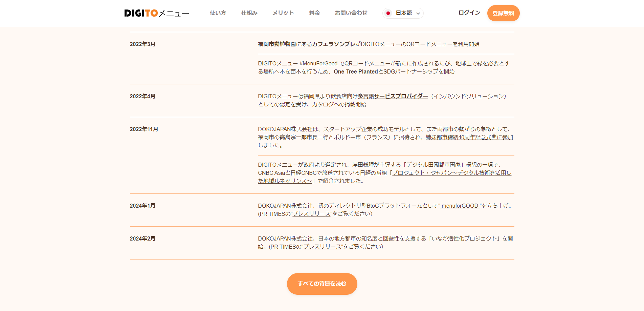Click the 高島宗一郎 name text
644x311 pixels.
pos(293,137)
